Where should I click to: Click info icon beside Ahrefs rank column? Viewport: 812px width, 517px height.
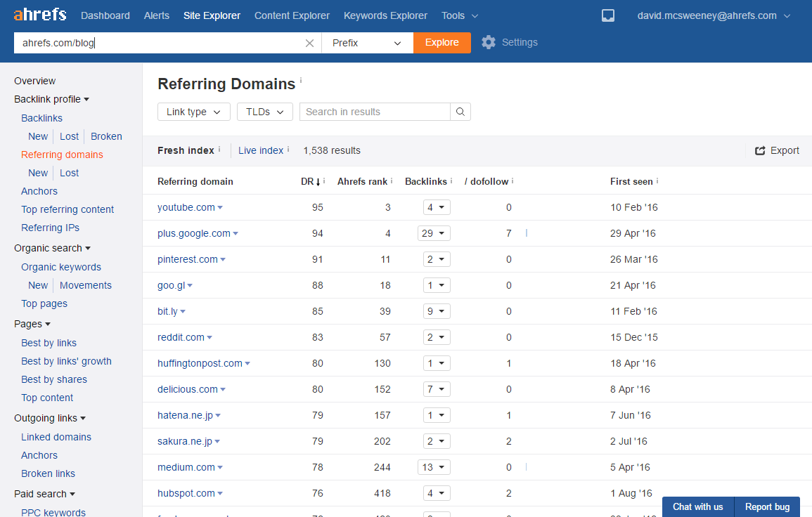(x=392, y=181)
